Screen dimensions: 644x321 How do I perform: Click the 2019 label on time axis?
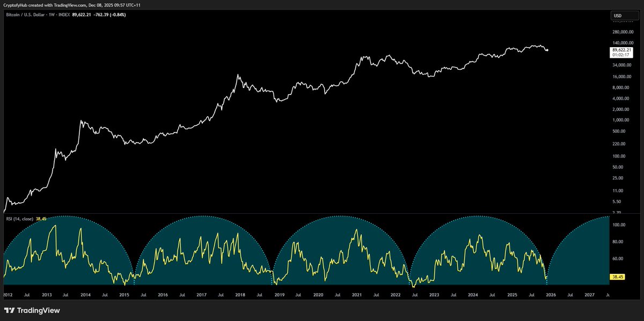tap(279, 295)
